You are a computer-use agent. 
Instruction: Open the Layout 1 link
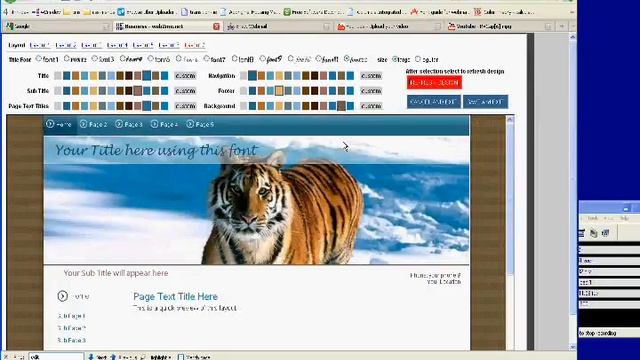click(x=40, y=45)
